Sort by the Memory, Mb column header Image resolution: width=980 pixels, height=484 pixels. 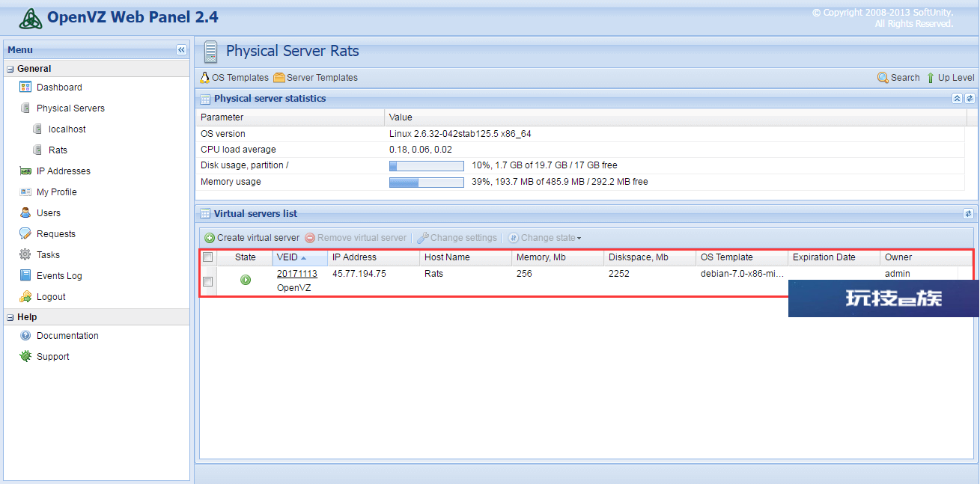(558, 257)
